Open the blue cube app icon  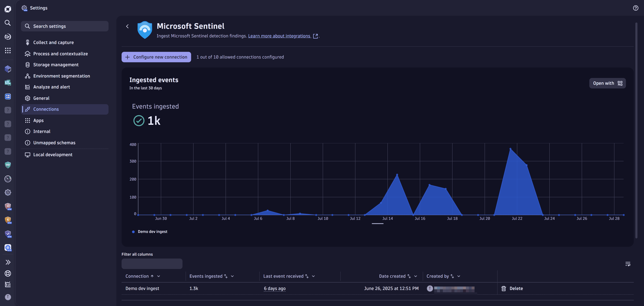8,69
